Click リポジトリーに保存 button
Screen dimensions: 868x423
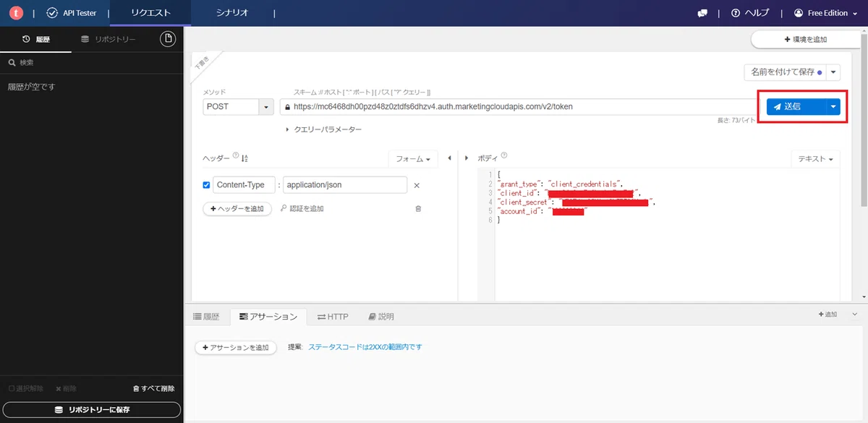point(92,410)
